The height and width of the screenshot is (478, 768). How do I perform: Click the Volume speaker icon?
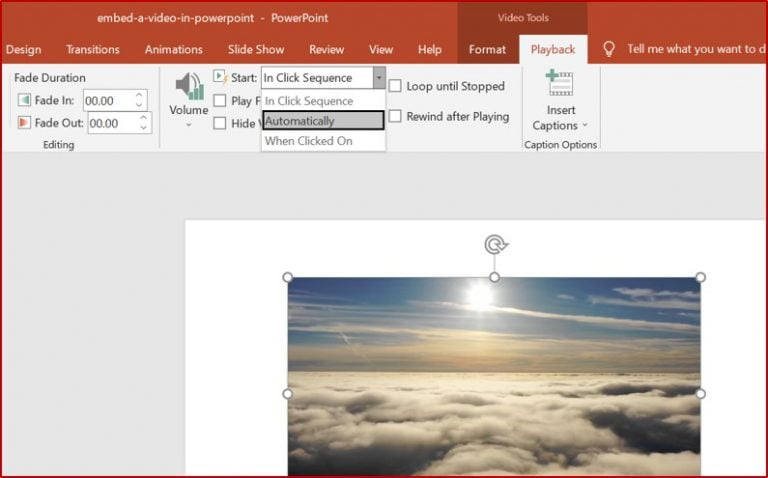pos(188,87)
